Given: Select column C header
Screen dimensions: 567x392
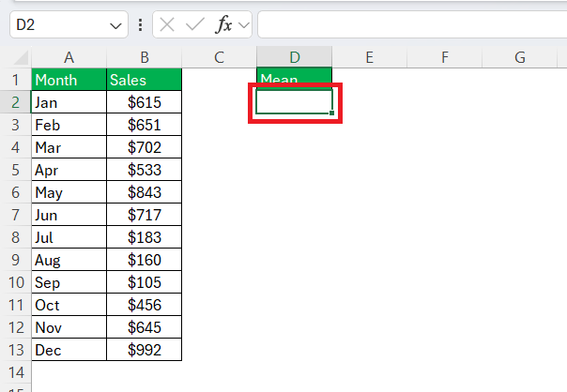Looking at the screenshot, I should point(219,57).
